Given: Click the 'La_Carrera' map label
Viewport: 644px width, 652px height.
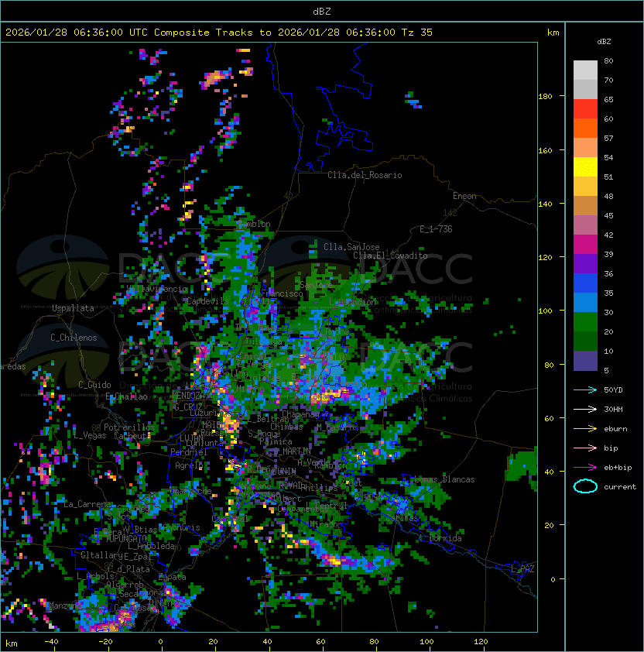Looking at the screenshot, I should point(87,504).
